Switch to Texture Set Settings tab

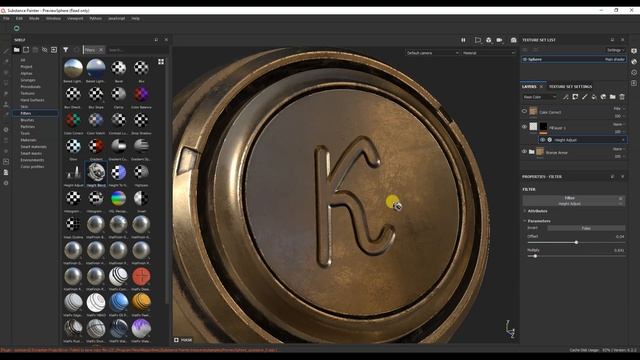(x=570, y=87)
